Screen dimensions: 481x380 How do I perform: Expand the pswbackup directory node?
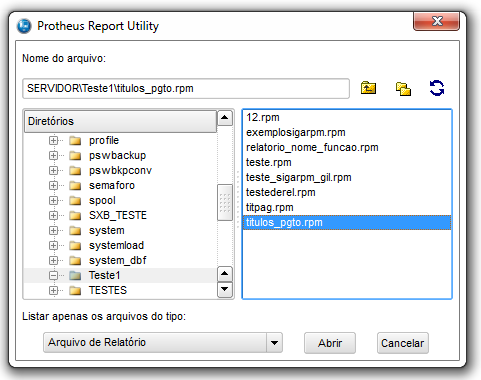(53, 156)
